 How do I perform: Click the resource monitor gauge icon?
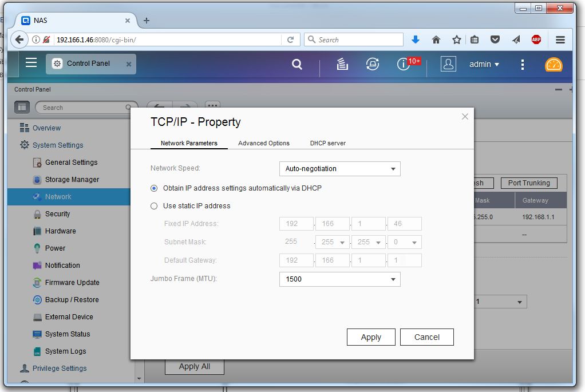pos(554,64)
